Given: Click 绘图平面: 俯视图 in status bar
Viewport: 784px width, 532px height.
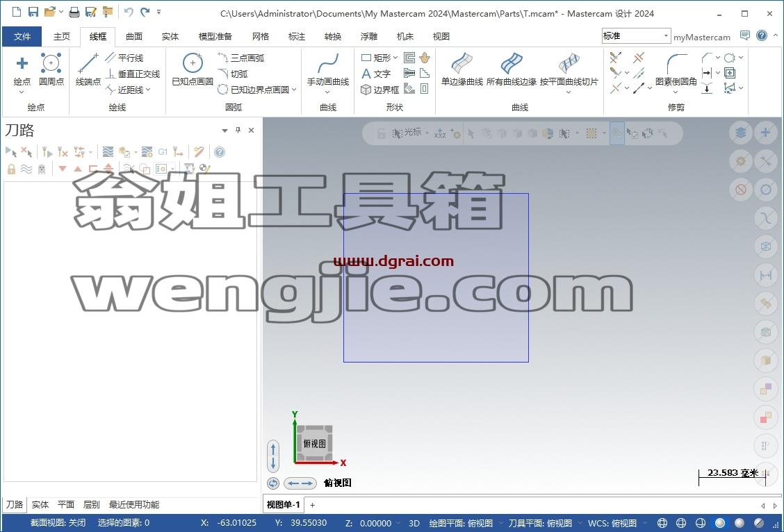Looking at the screenshot, I should (461, 523).
